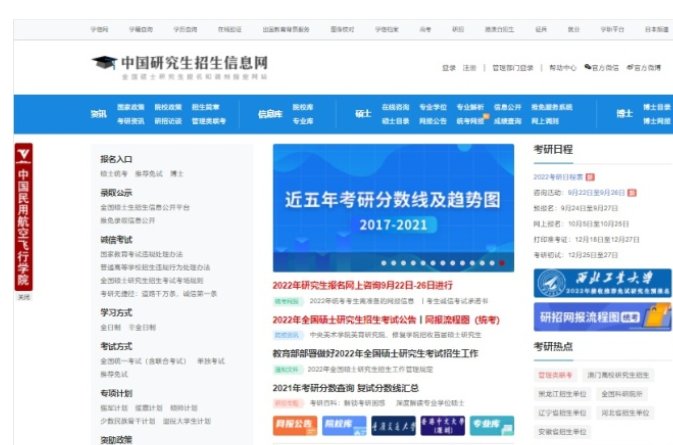Open 招生简章 in the nav bar

(205, 107)
